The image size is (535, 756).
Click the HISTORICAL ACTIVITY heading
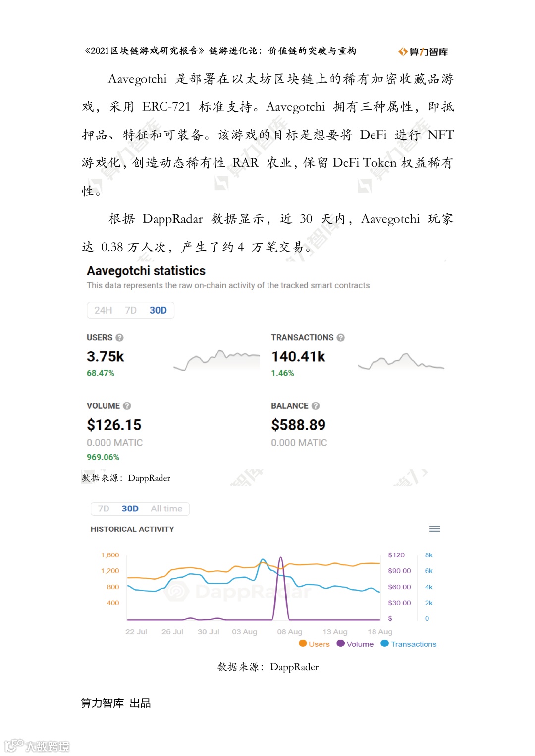pyautogui.click(x=132, y=529)
